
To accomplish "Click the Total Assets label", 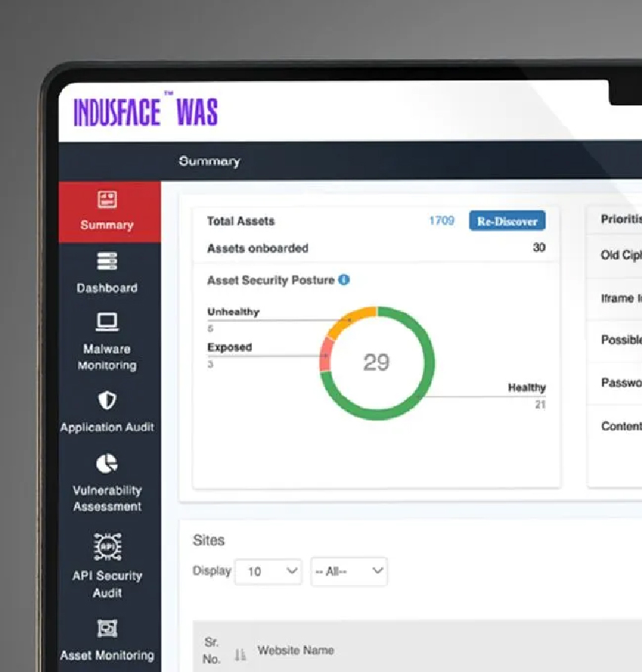I will (241, 221).
